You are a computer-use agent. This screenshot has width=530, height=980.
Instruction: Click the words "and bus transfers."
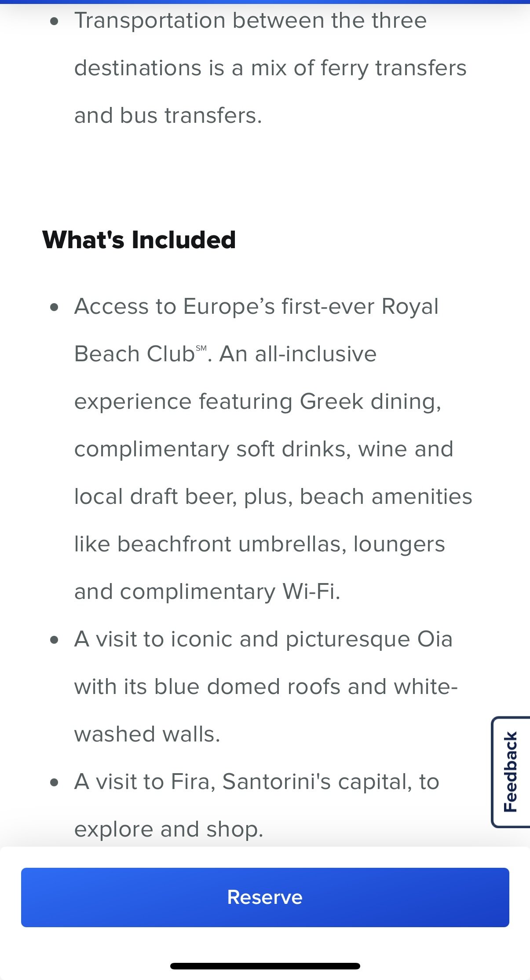point(168,116)
